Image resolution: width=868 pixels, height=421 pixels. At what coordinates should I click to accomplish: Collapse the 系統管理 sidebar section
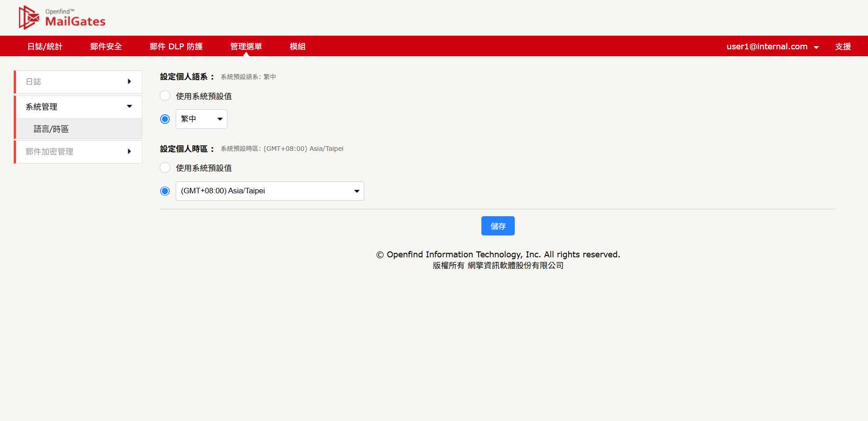78,107
